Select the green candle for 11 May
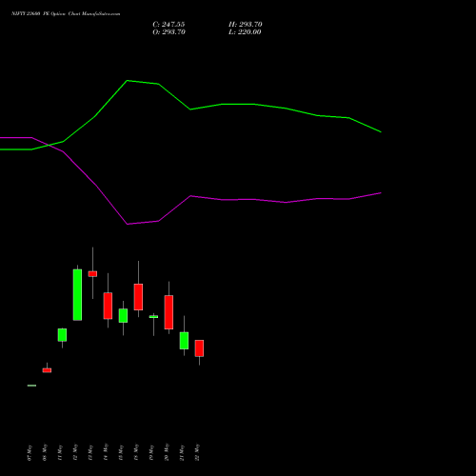Image resolution: width=476 pixels, height=476 pixels. pyautogui.click(x=62, y=335)
